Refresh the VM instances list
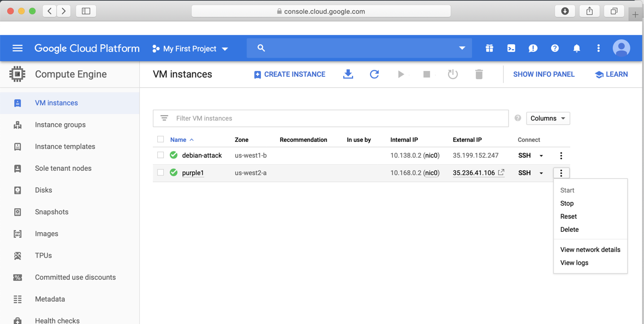644x324 pixels. (374, 74)
